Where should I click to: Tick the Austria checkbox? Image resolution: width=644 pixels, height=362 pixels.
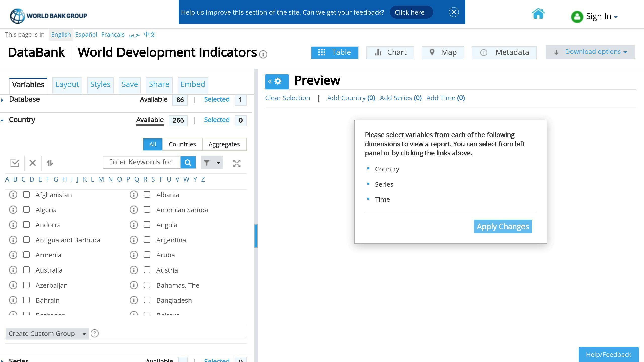147,270
